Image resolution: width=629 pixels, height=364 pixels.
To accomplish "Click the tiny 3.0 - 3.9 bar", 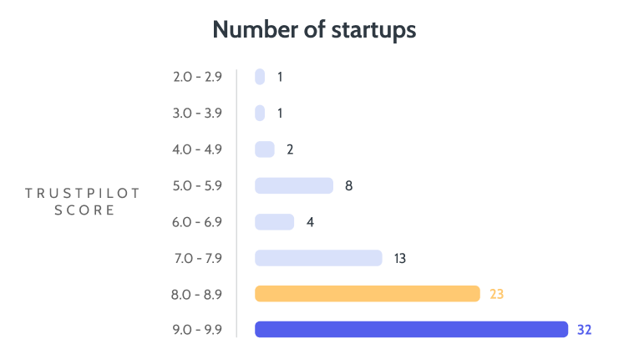I will click(x=260, y=113).
